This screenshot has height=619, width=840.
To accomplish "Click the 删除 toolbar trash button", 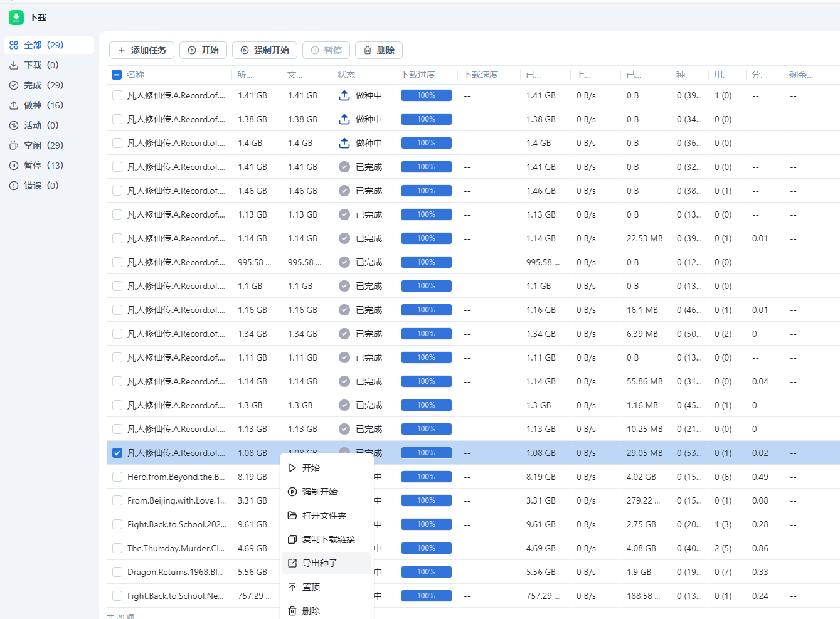I will tap(379, 50).
